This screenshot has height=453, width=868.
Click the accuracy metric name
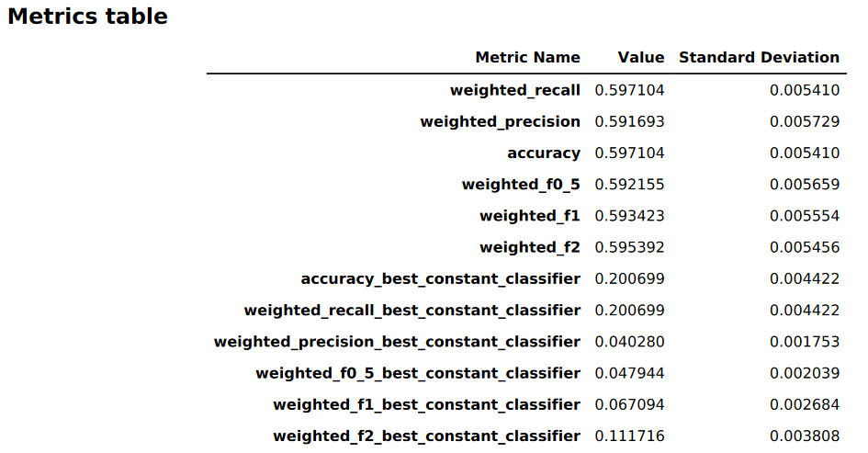click(544, 153)
